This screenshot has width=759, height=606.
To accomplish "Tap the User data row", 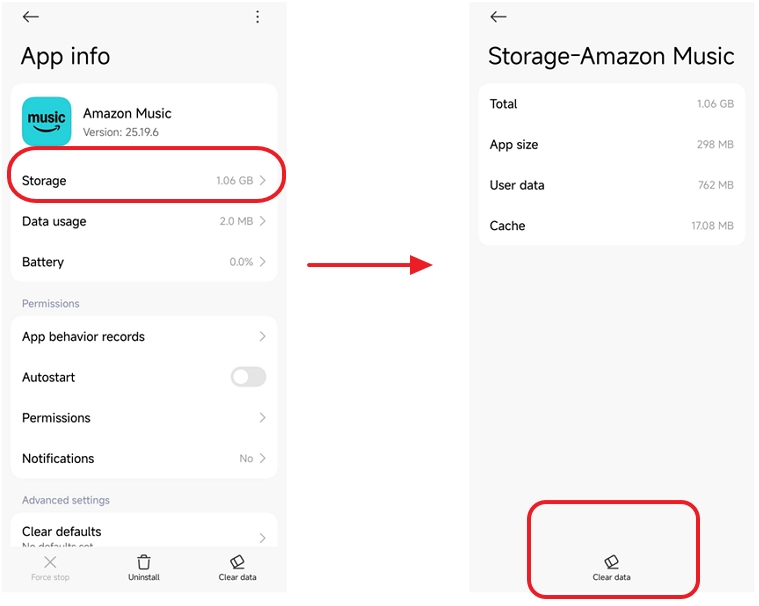I will 611,185.
